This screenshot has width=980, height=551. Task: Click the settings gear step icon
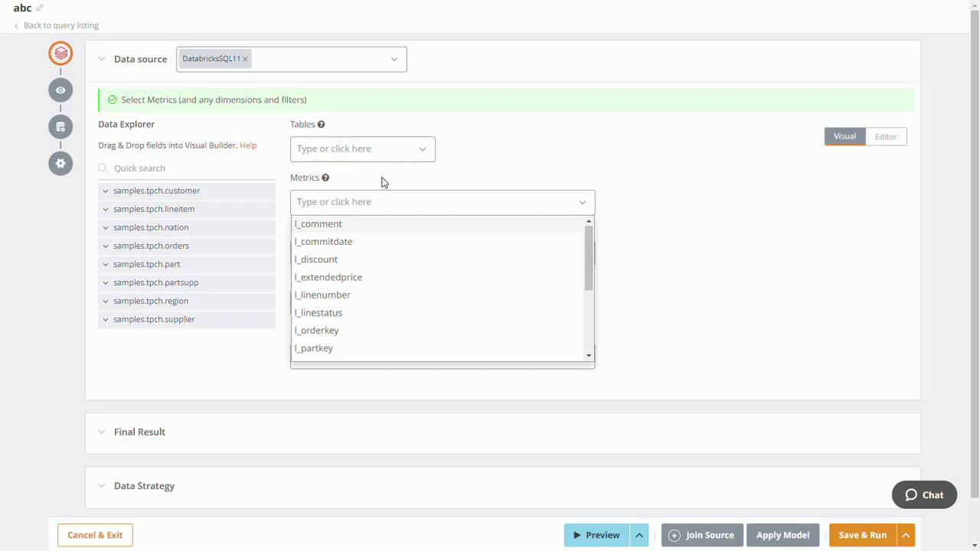pyautogui.click(x=60, y=163)
